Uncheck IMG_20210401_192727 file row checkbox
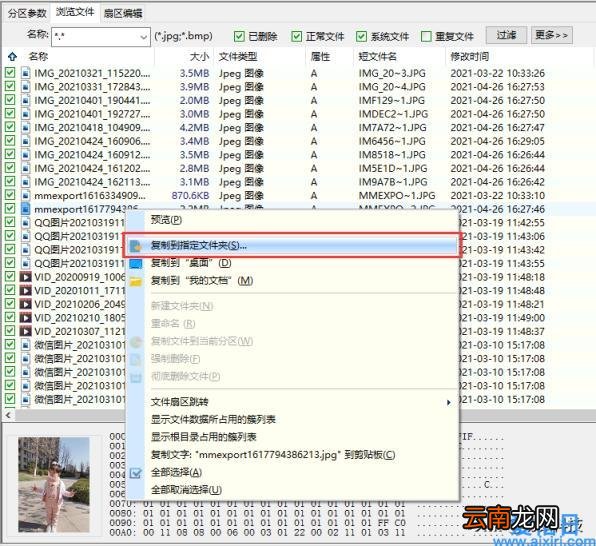 tap(10, 113)
